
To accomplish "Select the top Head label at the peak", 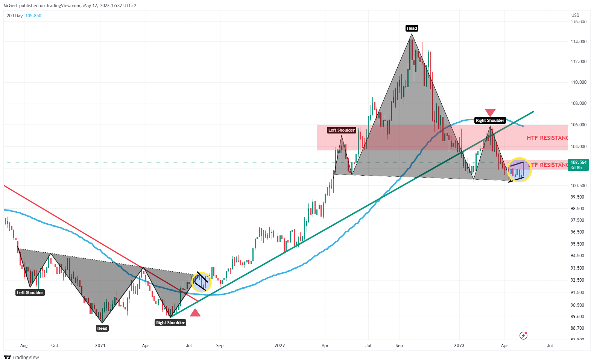I will pos(412,28).
